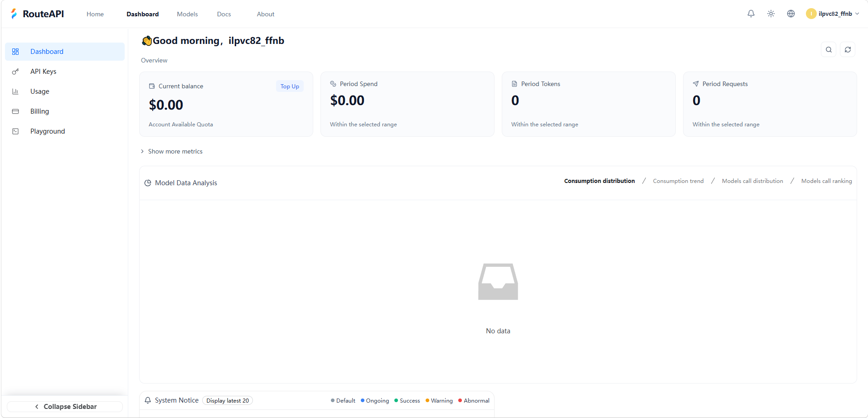The height and width of the screenshot is (418, 868).
Task: Click the Period Requests send icon
Action: pyautogui.click(x=696, y=84)
